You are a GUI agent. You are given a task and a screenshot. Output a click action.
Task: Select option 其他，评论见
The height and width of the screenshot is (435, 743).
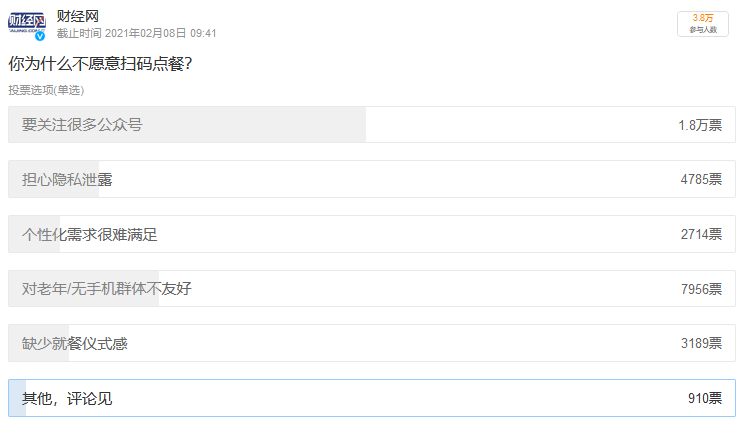point(372,398)
